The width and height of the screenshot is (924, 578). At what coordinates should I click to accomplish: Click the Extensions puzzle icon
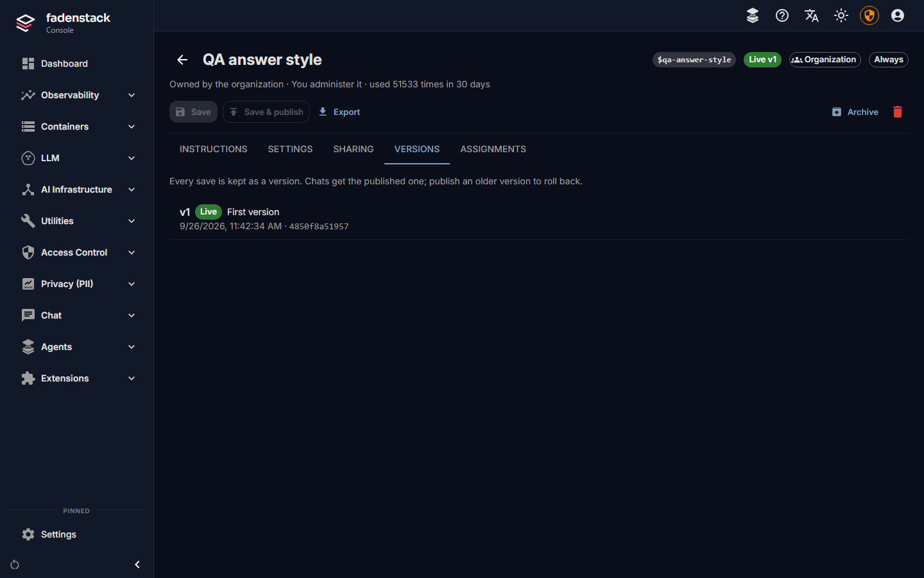click(28, 378)
